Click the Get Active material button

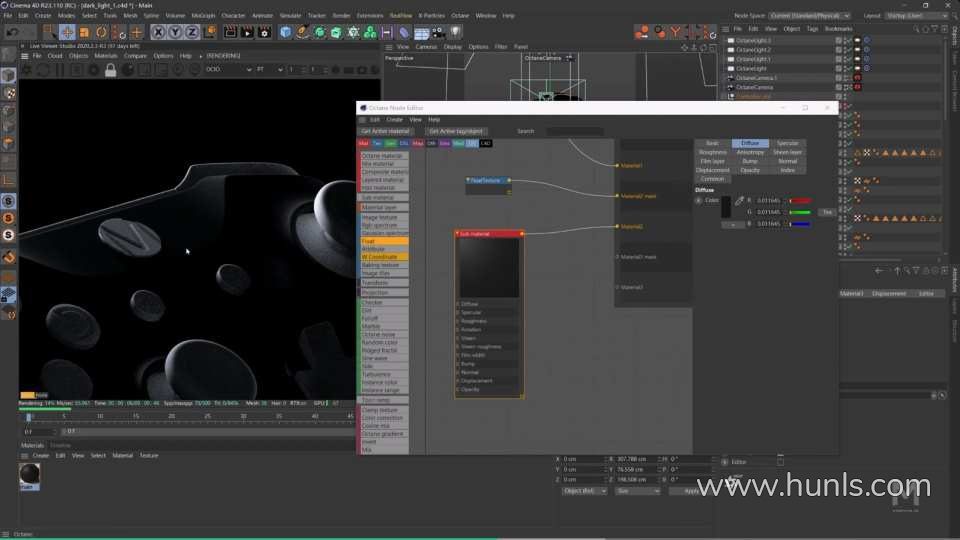[x=386, y=131]
